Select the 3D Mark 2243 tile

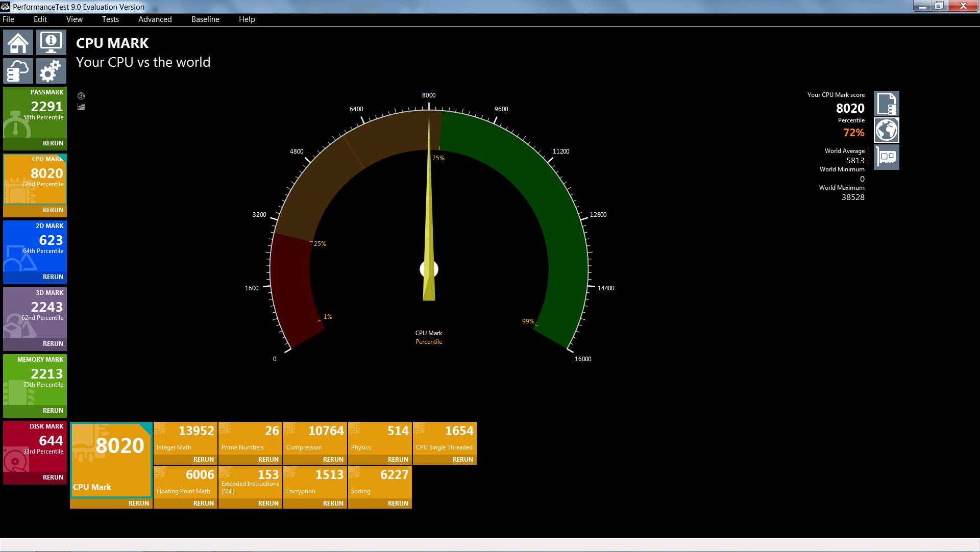point(35,313)
